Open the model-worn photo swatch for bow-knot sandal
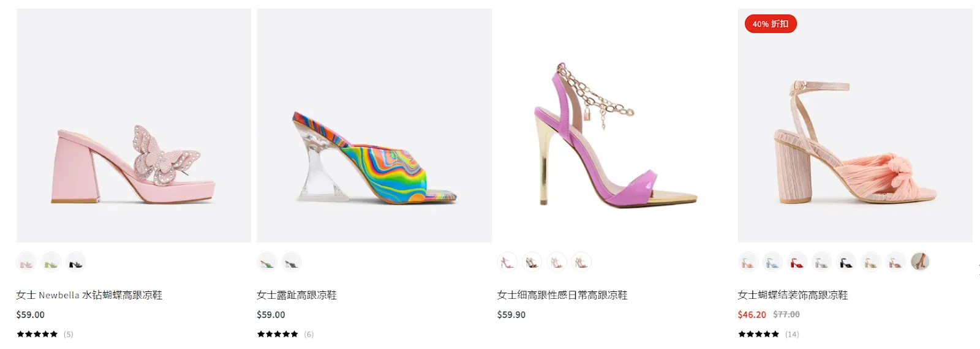Screen dimensions: 980x349 pyautogui.click(x=920, y=261)
